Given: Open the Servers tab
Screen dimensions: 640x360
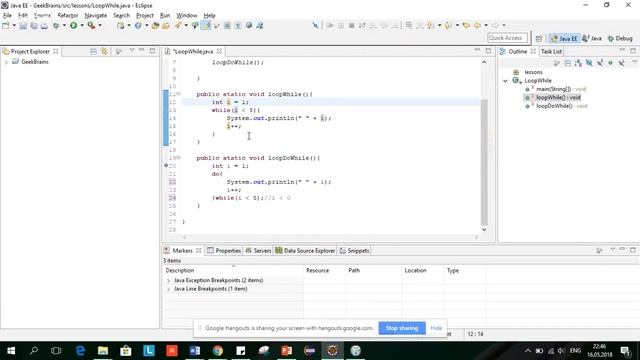Looking at the screenshot, I should 258,251.
